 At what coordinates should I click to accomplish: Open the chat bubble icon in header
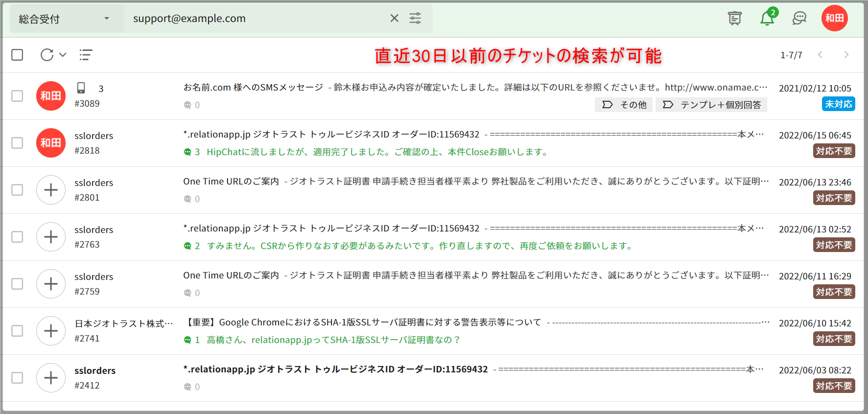pos(799,19)
